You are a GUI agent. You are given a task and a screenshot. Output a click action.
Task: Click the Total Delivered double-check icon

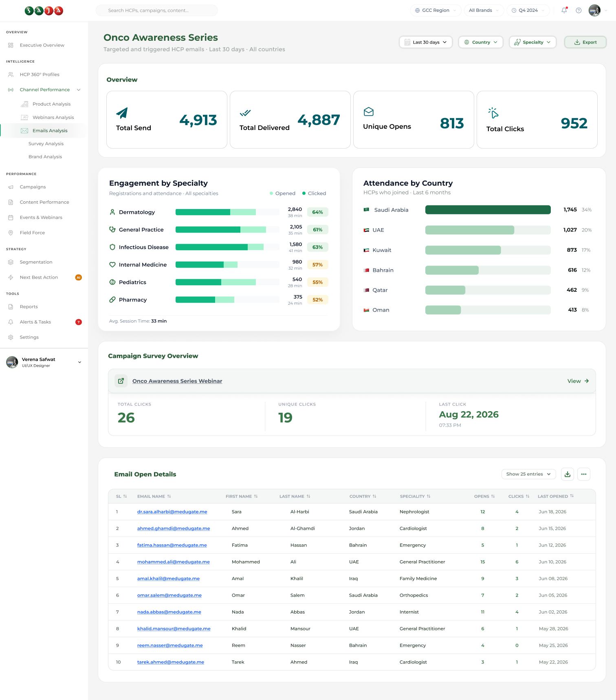click(245, 113)
